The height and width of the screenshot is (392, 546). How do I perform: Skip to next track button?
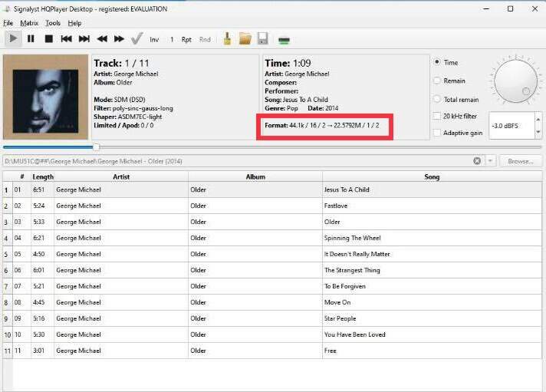(x=84, y=39)
